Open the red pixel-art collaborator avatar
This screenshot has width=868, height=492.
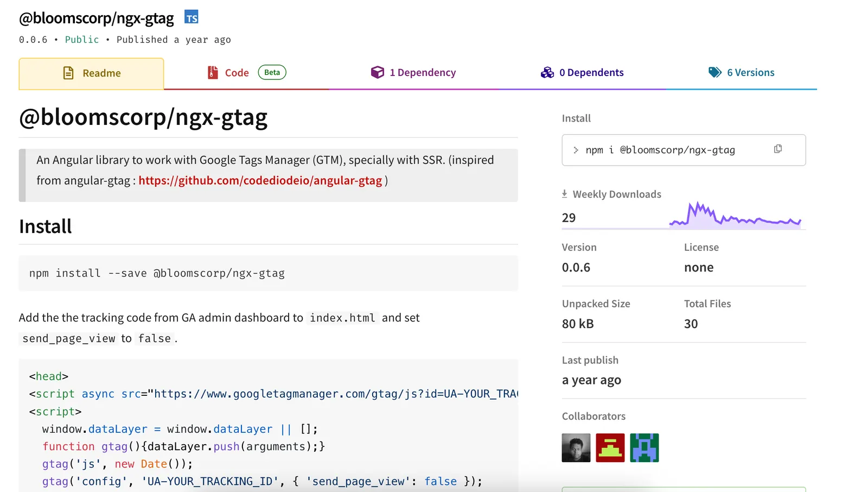point(610,447)
